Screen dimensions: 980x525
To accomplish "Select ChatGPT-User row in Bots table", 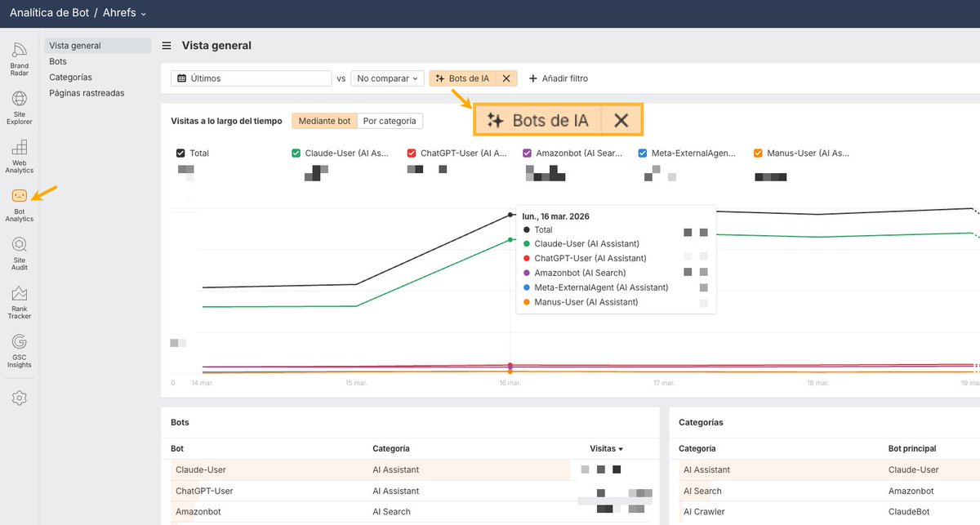I will [410, 491].
